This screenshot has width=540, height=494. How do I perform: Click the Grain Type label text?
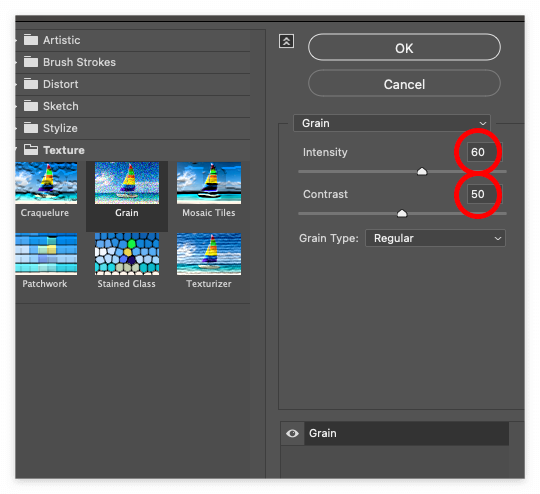pyautogui.click(x=329, y=238)
